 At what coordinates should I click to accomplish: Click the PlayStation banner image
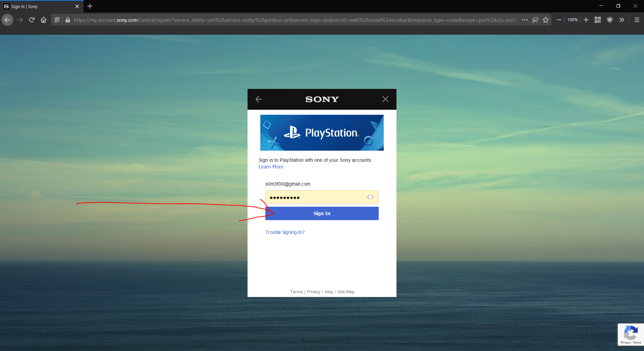(x=322, y=133)
